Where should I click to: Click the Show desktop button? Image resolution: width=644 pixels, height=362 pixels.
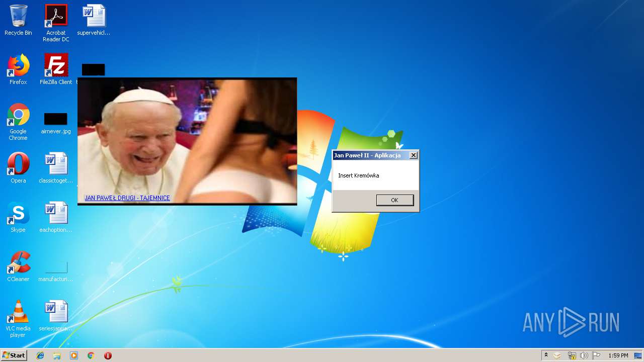638,355
